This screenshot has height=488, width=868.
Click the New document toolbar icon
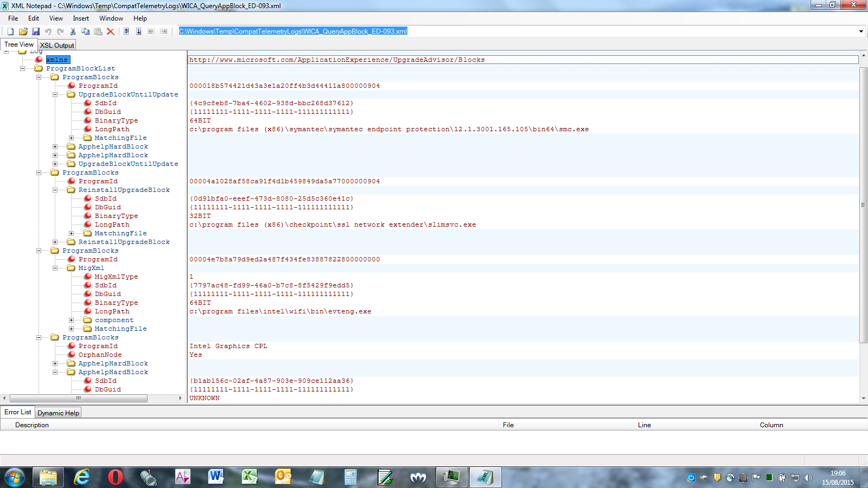point(10,31)
